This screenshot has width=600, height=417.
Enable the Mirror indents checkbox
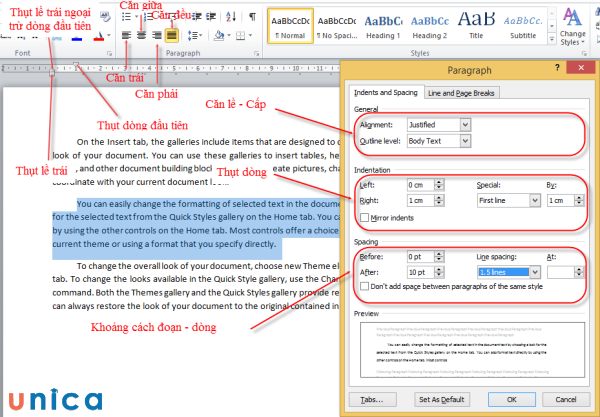coord(365,218)
